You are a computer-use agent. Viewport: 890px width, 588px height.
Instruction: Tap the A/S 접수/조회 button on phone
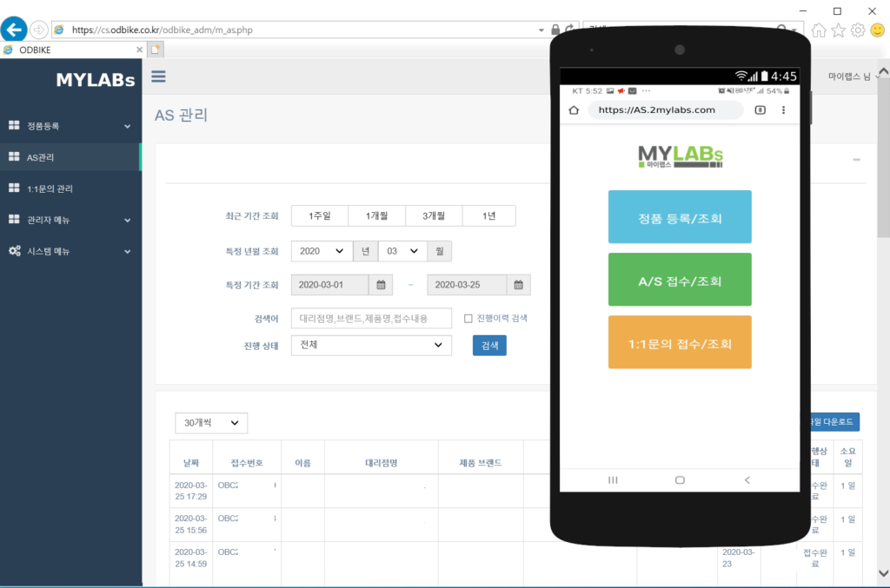[x=680, y=280]
